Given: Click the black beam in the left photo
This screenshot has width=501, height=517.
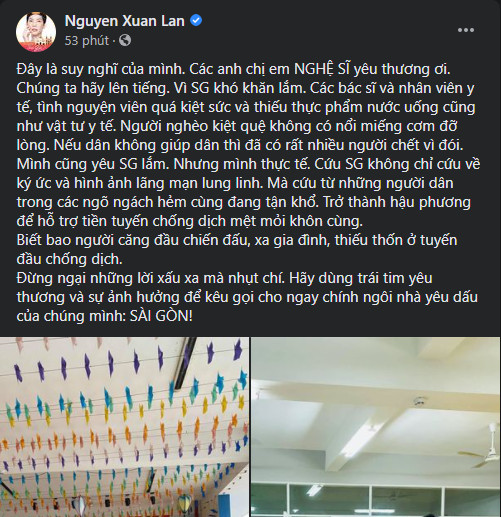Looking at the screenshot, I should (184, 364).
